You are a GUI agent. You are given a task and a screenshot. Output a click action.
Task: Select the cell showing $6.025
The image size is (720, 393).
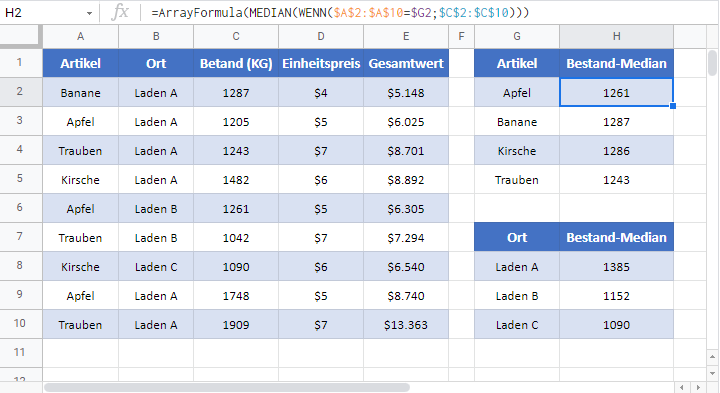pos(406,122)
